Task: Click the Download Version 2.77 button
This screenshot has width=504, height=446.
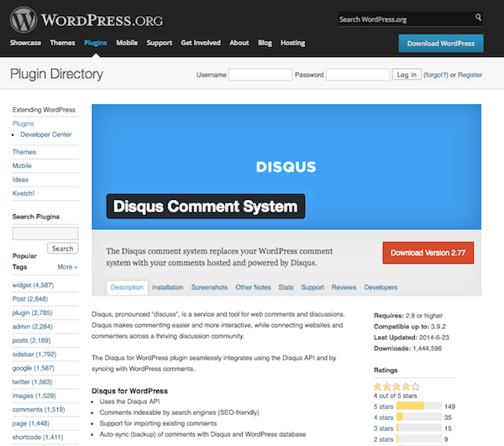Action: click(428, 253)
